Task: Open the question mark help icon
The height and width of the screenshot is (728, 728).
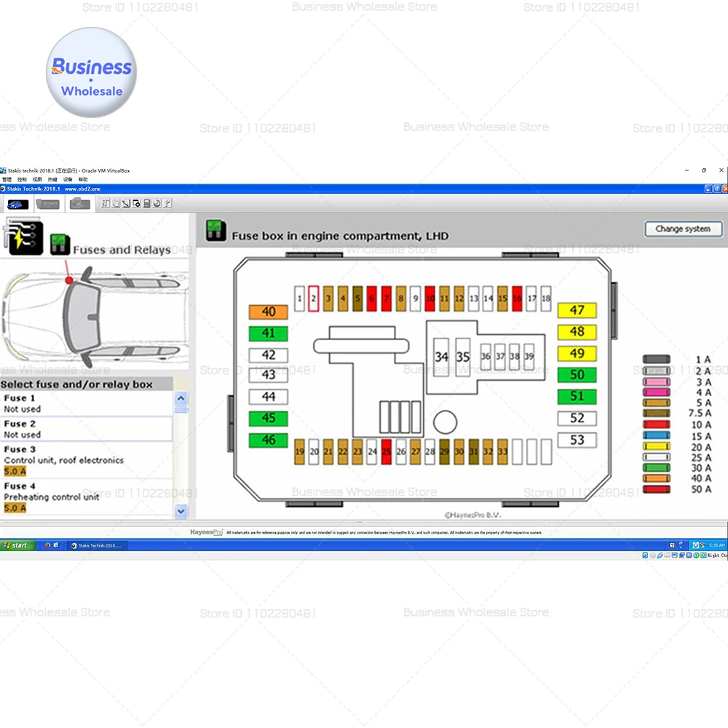Action: [x=167, y=203]
